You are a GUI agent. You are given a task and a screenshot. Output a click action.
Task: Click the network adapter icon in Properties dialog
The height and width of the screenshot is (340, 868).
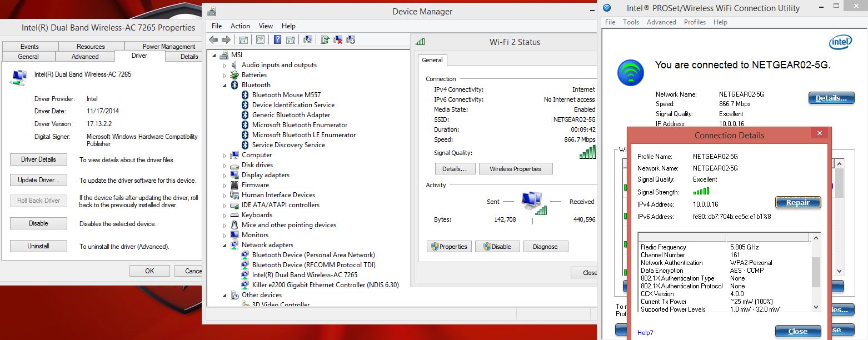click(19, 78)
